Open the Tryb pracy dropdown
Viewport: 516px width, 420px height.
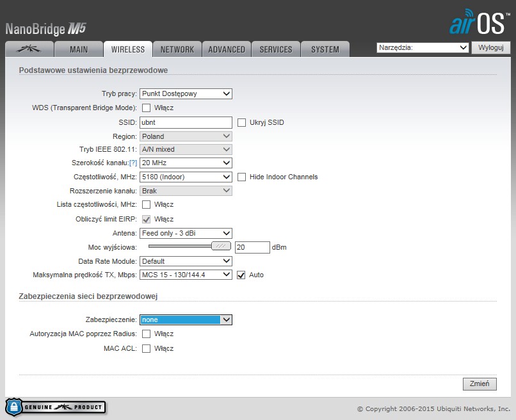(186, 93)
